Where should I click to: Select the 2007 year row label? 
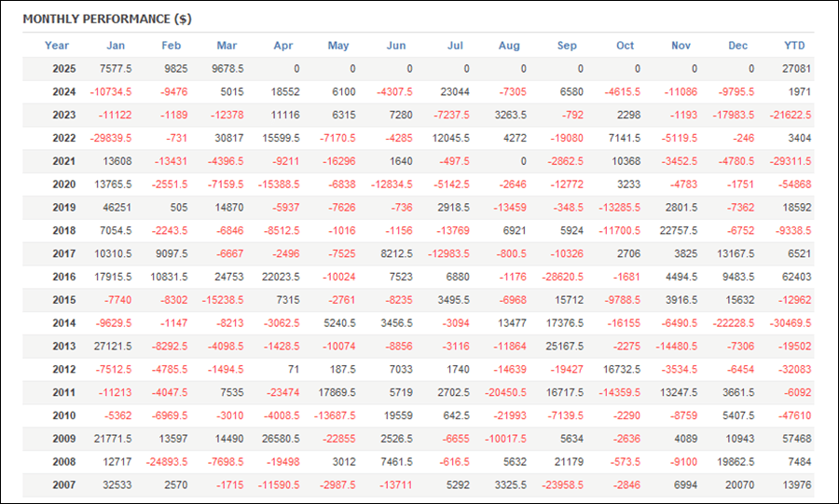pyautogui.click(x=64, y=484)
